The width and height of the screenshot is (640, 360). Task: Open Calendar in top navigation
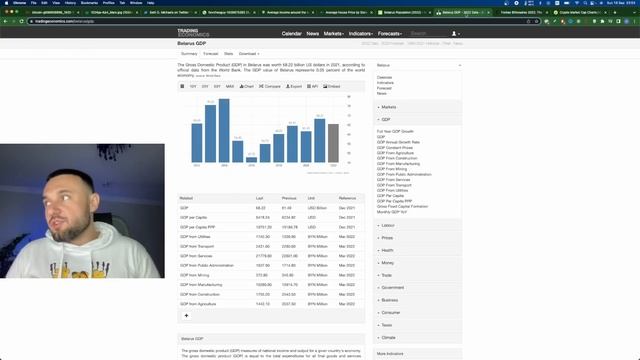click(x=291, y=33)
